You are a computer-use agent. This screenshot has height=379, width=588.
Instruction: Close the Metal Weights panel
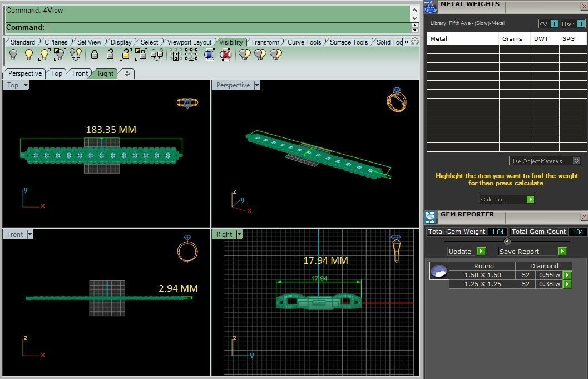click(584, 6)
